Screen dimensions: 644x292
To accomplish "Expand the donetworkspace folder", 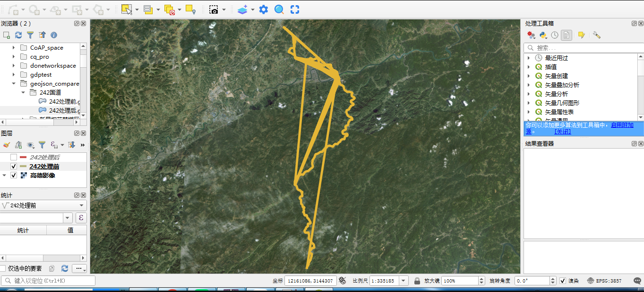I will (x=14, y=66).
